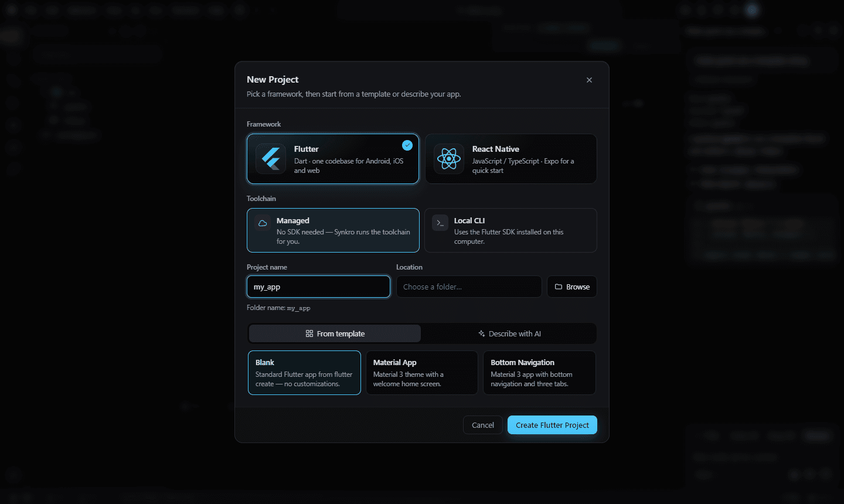Close the New Project dialog
The height and width of the screenshot is (504, 844).
pyautogui.click(x=589, y=80)
